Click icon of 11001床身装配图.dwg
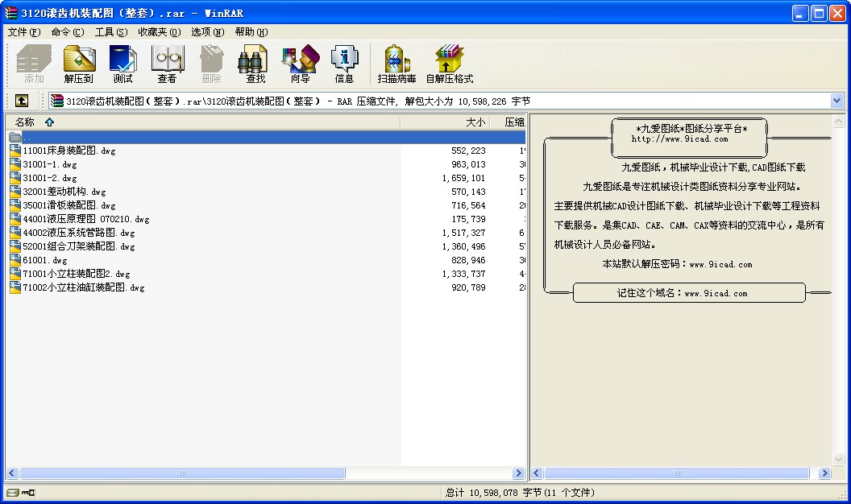This screenshot has width=851, height=504. pos(15,151)
